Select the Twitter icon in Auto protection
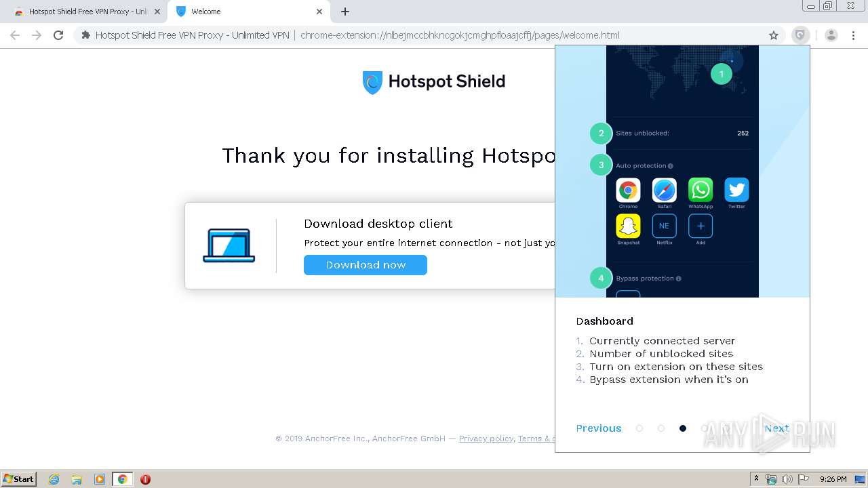 (x=736, y=190)
